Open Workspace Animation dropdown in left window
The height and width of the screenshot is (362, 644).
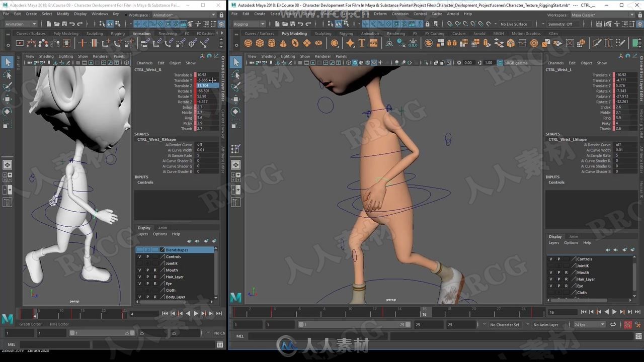coord(184,15)
